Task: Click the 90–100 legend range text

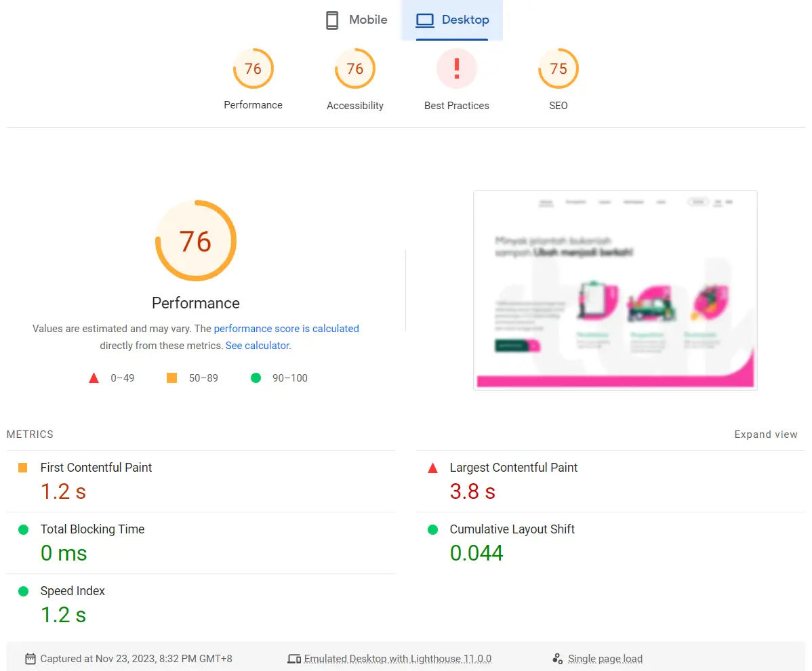Action: point(290,378)
